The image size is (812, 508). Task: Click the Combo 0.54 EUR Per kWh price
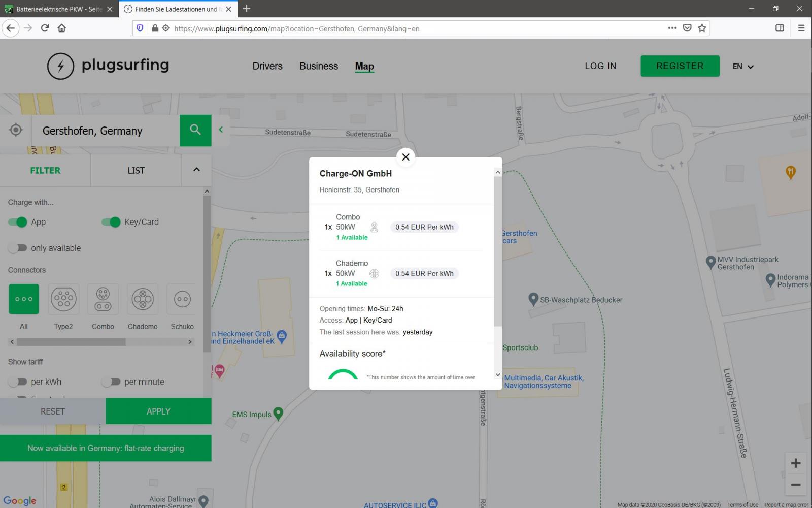click(x=424, y=227)
